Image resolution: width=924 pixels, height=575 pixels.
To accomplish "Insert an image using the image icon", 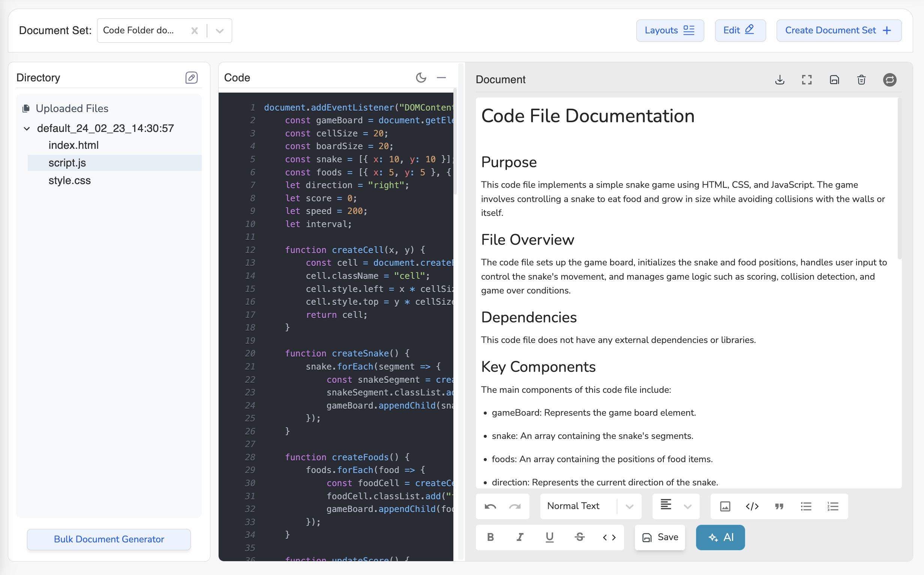I will [724, 506].
